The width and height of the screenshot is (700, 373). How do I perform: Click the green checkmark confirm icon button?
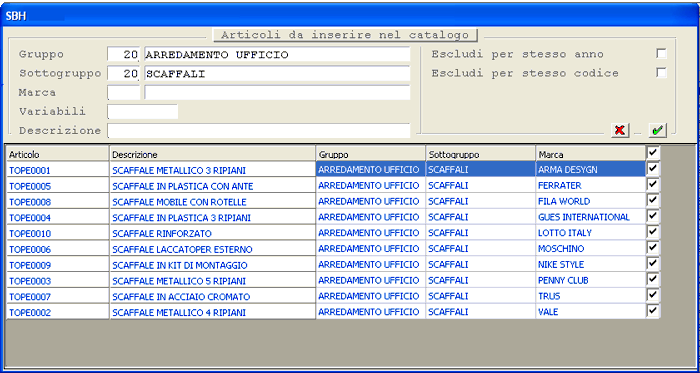[x=658, y=130]
